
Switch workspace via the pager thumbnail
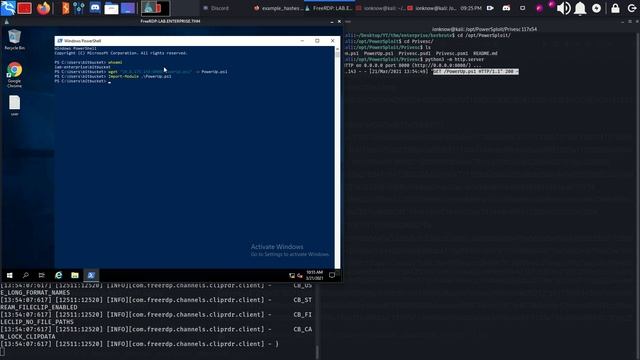[x=156, y=8]
